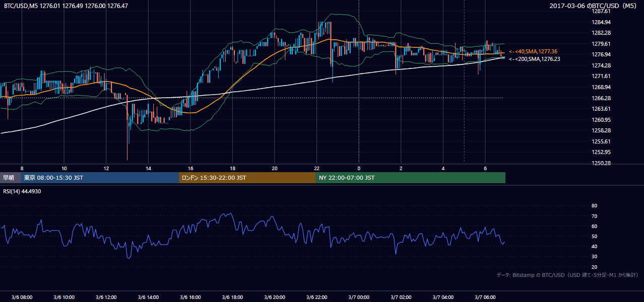Click the Bitstamp data source note
This screenshot has width=644, height=302.
click(567, 275)
